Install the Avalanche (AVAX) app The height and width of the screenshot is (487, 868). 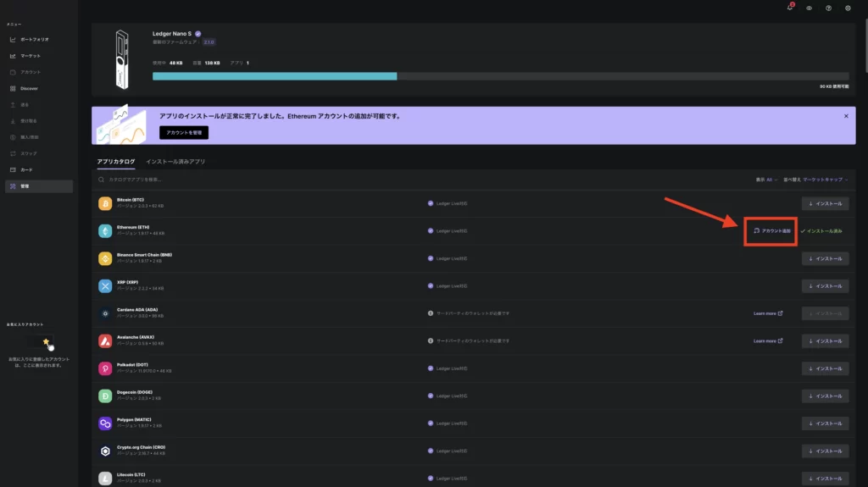coord(825,340)
